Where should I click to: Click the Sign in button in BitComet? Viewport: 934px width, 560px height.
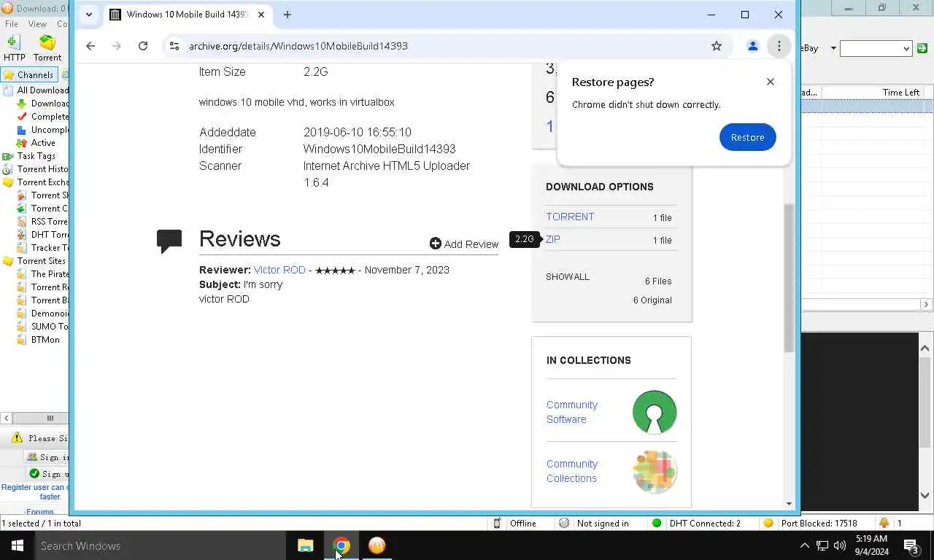48,457
